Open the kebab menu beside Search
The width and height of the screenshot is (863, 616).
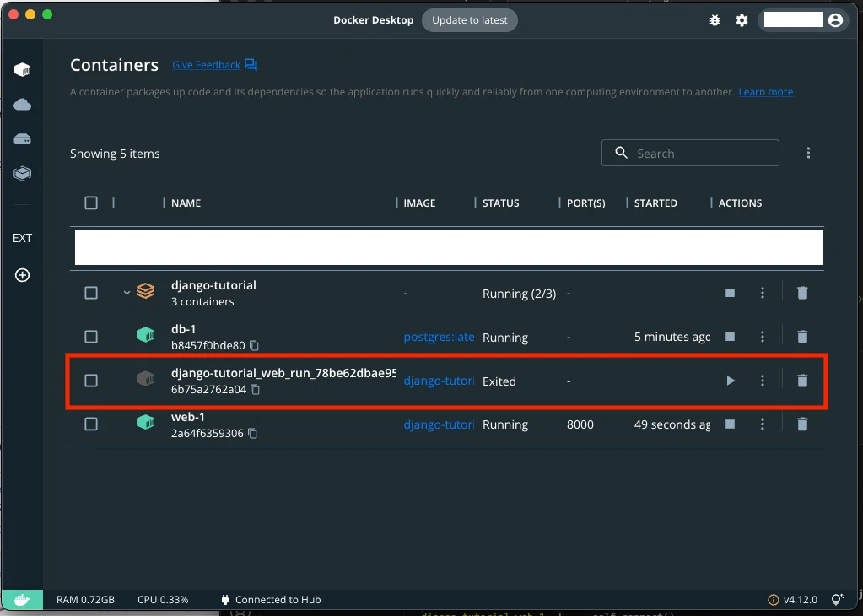tap(808, 153)
